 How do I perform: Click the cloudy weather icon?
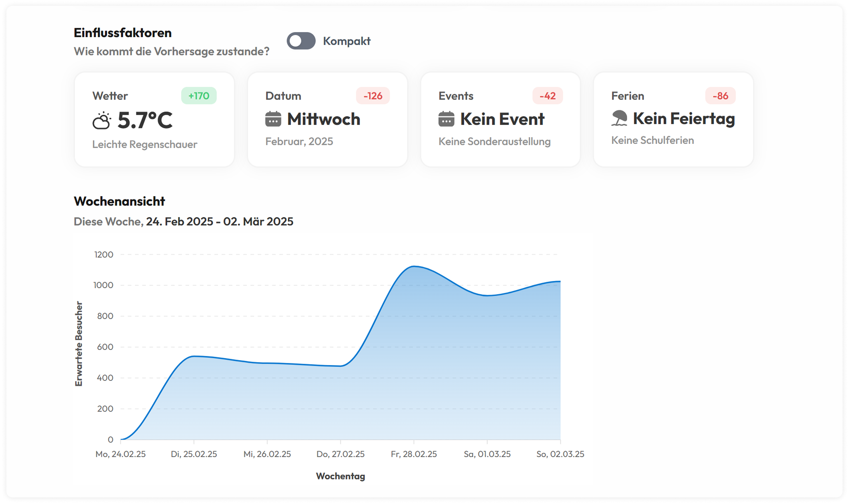[x=101, y=121]
